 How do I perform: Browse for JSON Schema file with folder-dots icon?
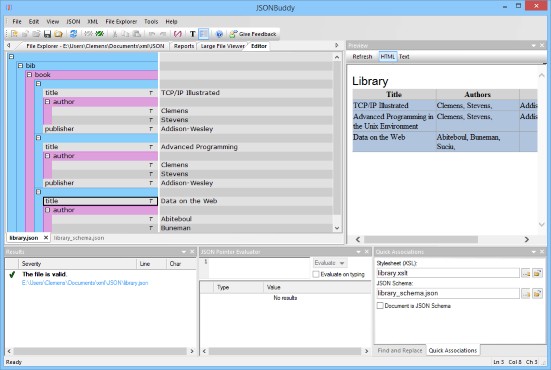point(526,293)
